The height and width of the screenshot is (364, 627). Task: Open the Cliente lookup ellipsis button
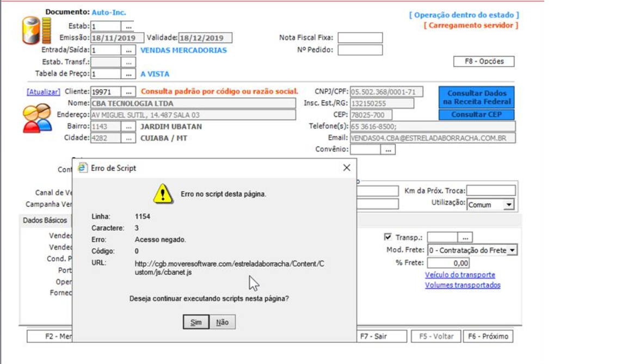(128, 92)
